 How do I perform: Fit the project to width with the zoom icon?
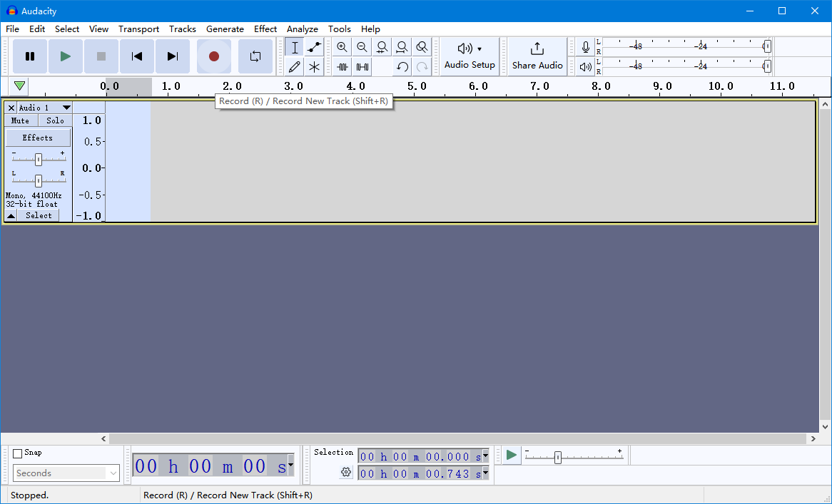click(402, 47)
